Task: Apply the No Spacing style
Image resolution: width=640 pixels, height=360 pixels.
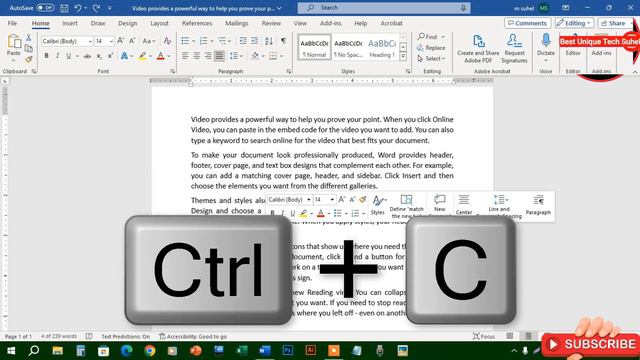Action: (348, 47)
